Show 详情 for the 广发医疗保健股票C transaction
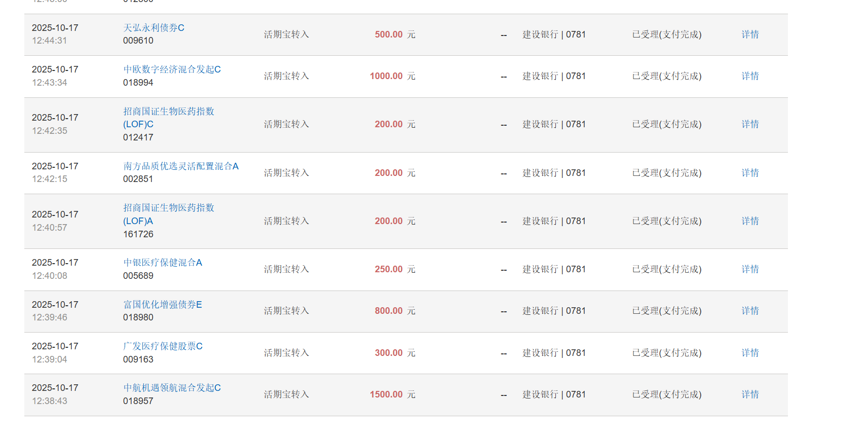868x435 pixels. click(x=750, y=353)
